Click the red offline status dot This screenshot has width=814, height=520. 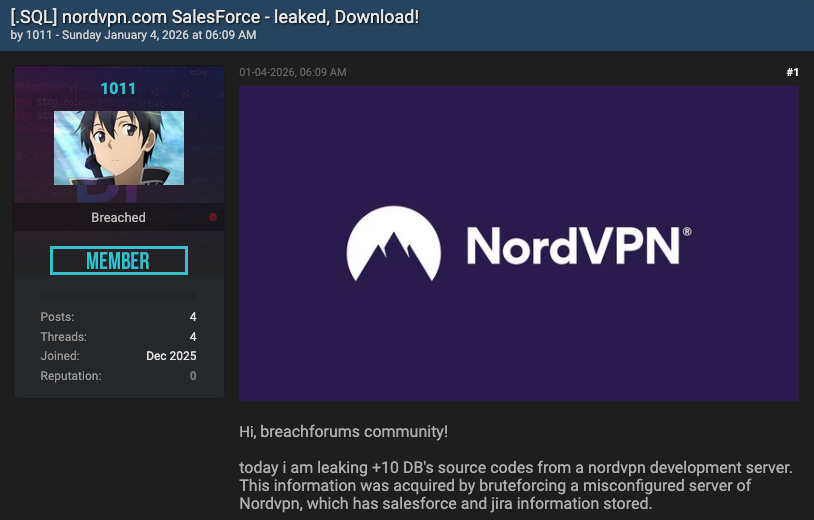[x=213, y=217]
